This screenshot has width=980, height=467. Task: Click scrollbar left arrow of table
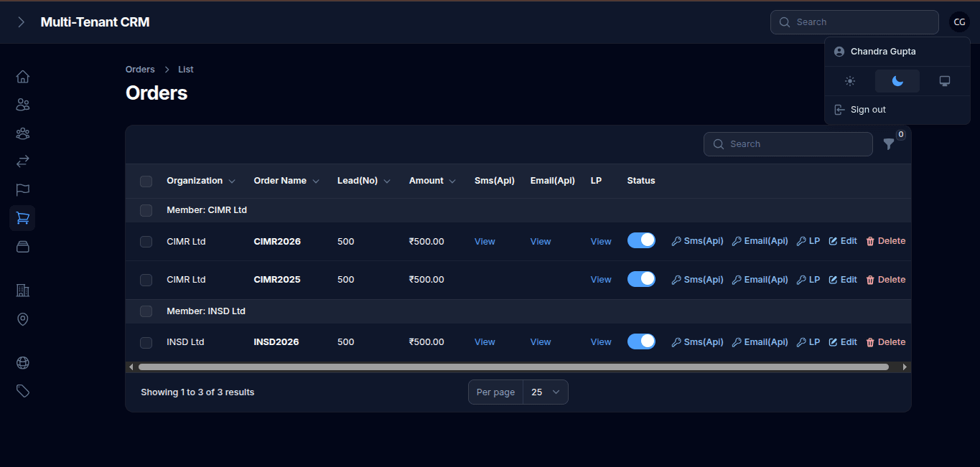(131, 367)
